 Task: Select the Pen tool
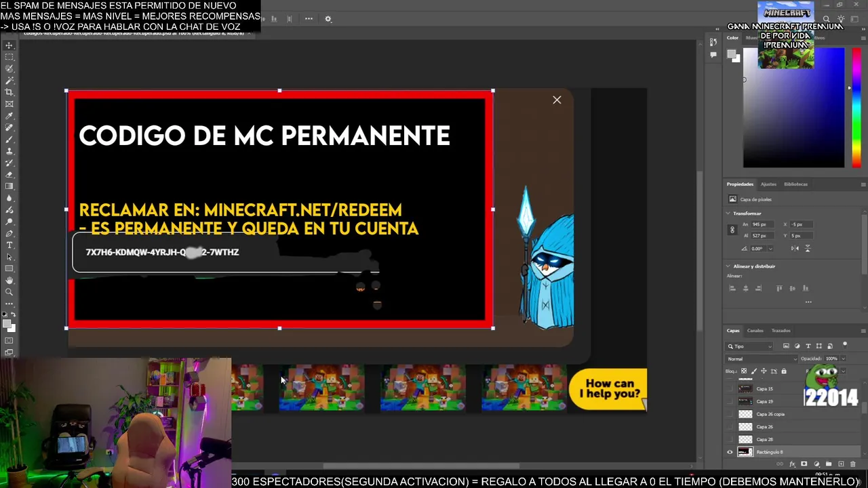tap(9, 233)
